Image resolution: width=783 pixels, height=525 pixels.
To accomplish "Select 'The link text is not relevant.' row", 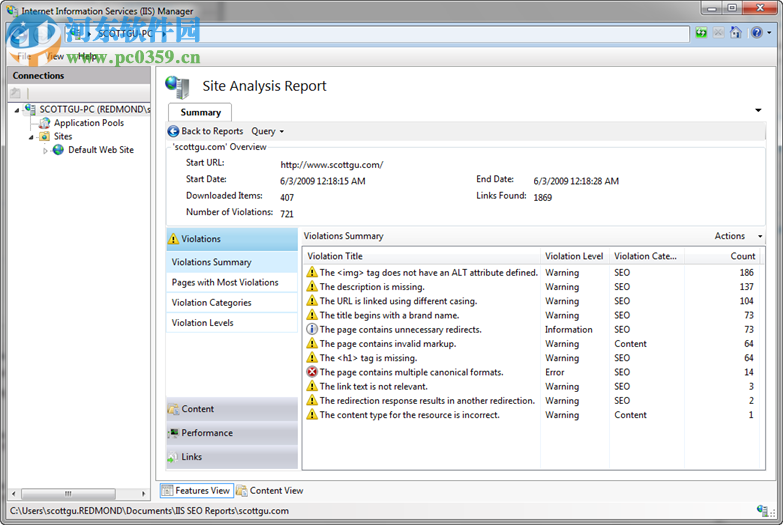I will (x=531, y=386).
